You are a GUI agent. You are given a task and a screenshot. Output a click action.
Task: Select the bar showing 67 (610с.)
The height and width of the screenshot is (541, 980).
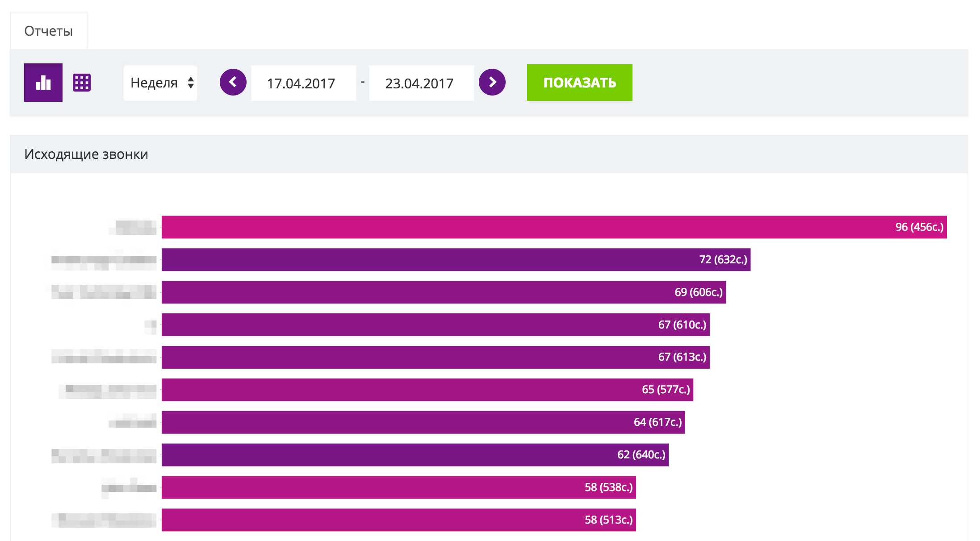point(436,325)
